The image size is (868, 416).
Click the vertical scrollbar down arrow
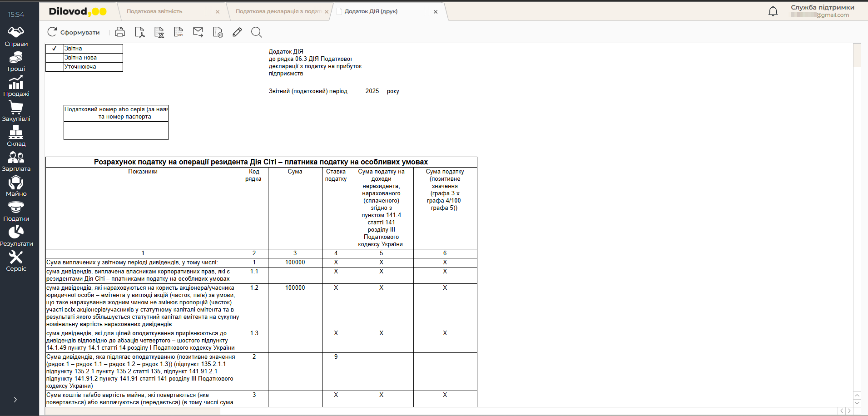[x=857, y=403]
